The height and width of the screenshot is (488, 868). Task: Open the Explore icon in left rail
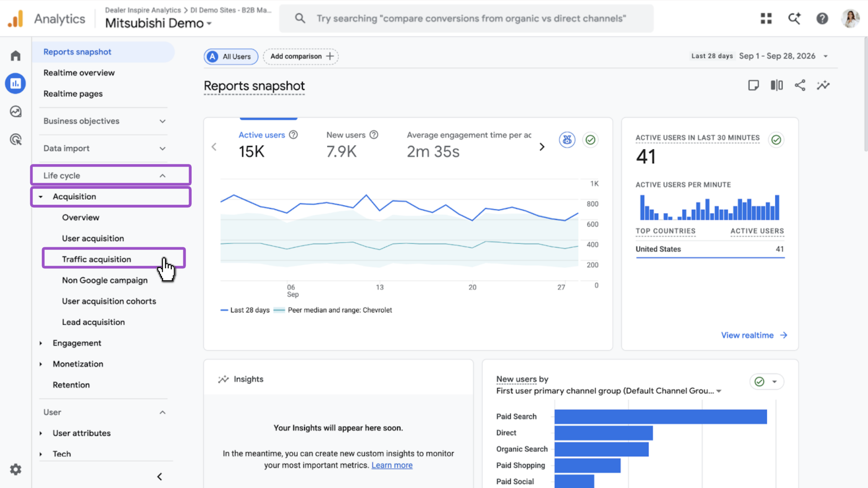click(16, 111)
